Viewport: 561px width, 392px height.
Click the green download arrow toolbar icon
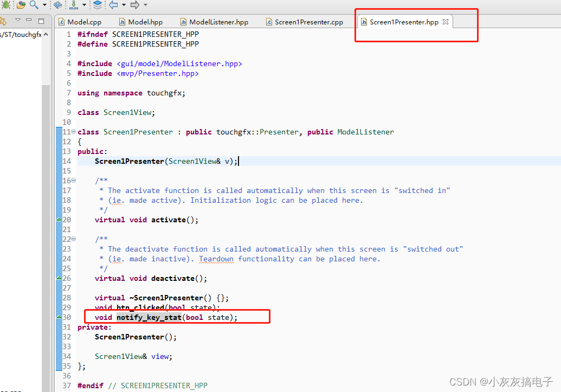74,5
